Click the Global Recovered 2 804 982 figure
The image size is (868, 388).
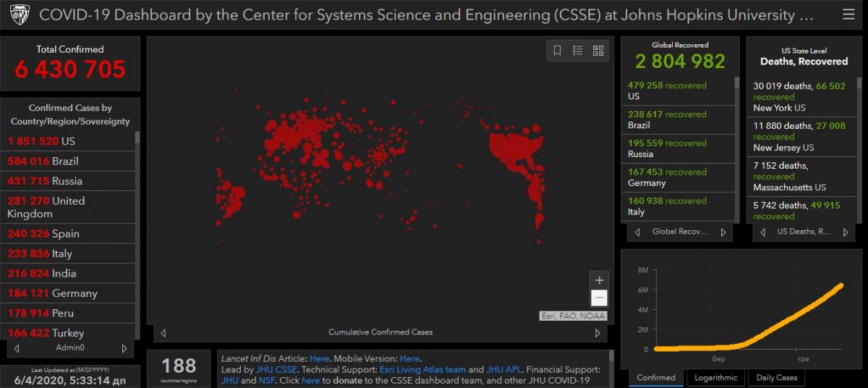click(x=680, y=62)
